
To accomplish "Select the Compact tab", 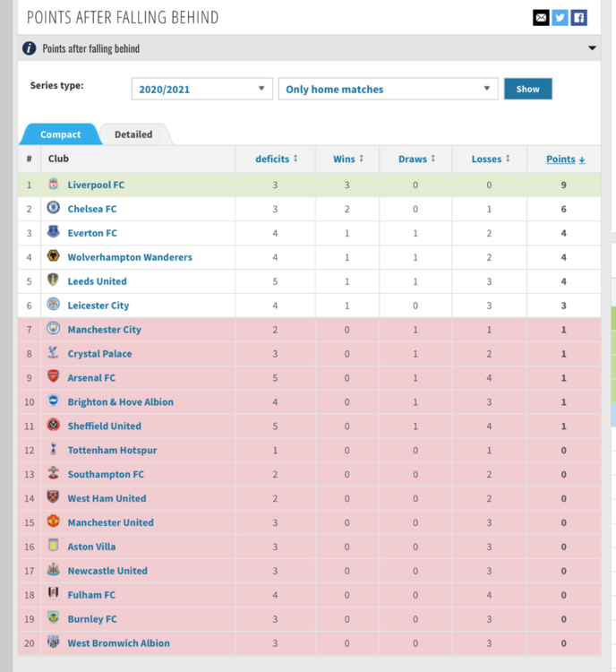I will (60, 134).
